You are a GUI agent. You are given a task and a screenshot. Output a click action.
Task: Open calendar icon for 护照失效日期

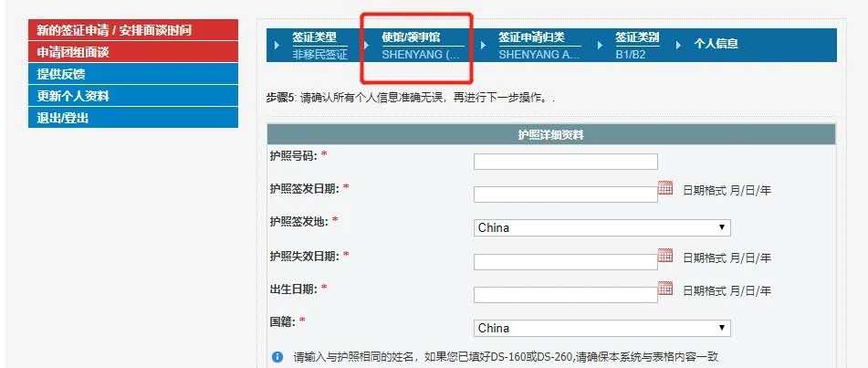664,256
